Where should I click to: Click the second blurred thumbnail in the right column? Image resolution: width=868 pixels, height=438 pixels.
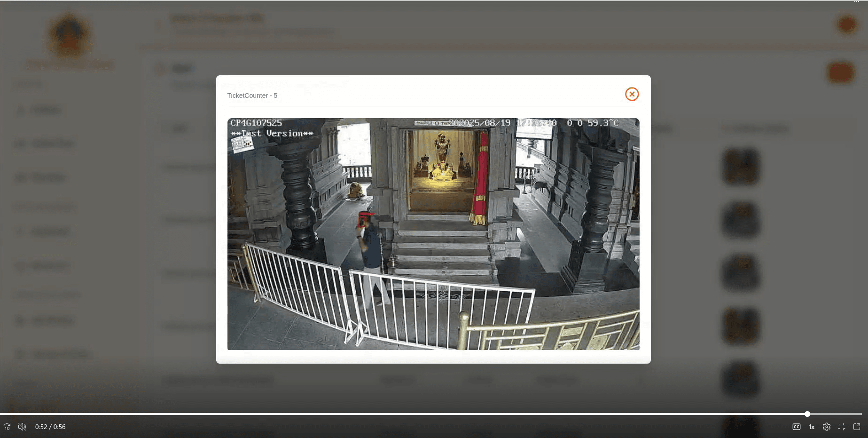click(x=741, y=220)
